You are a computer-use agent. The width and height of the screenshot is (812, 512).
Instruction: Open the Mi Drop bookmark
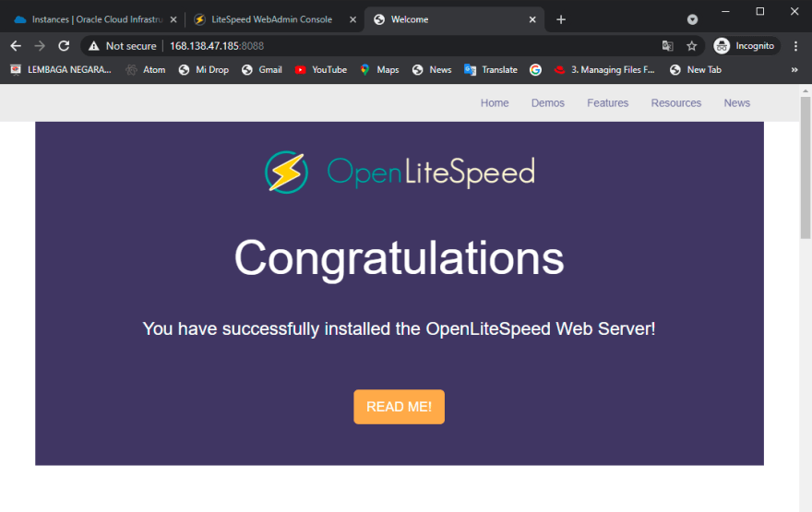click(x=204, y=70)
